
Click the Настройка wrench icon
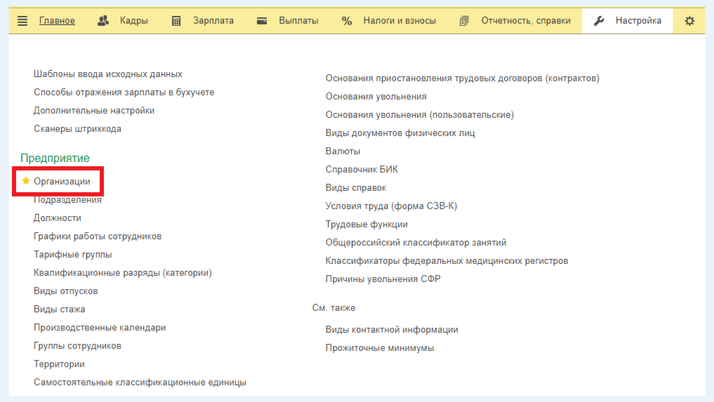click(599, 21)
